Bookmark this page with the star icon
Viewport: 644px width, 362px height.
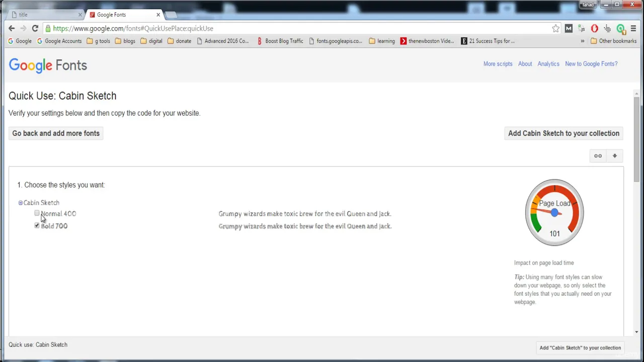[555, 29]
